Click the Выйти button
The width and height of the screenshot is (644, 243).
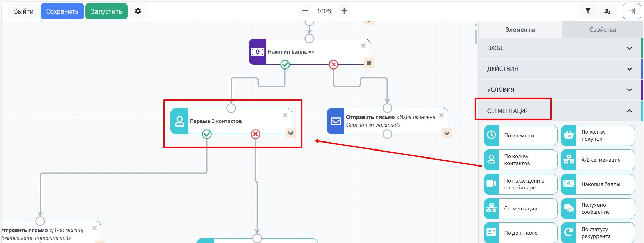click(x=24, y=11)
